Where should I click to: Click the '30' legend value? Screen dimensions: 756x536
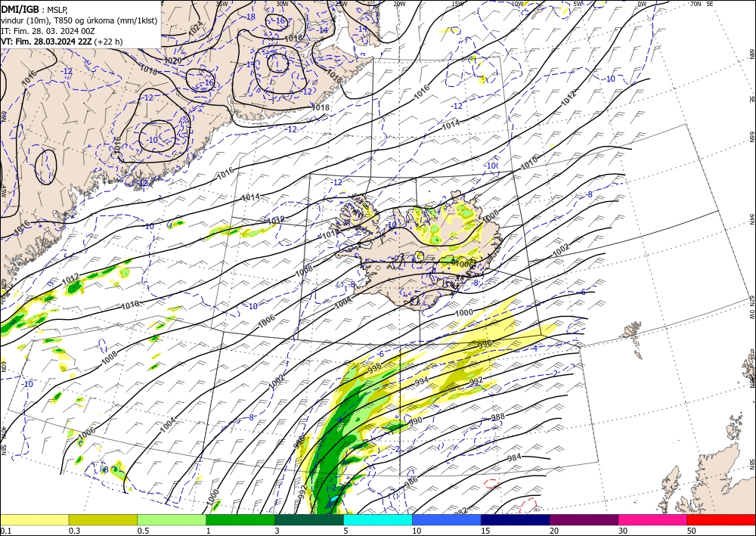coord(623,531)
